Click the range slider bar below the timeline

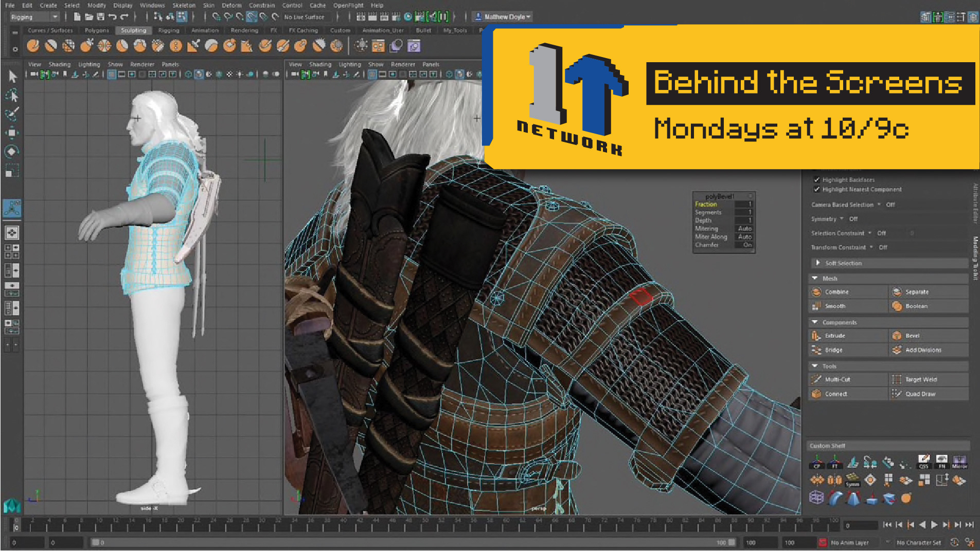coord(413,542)
